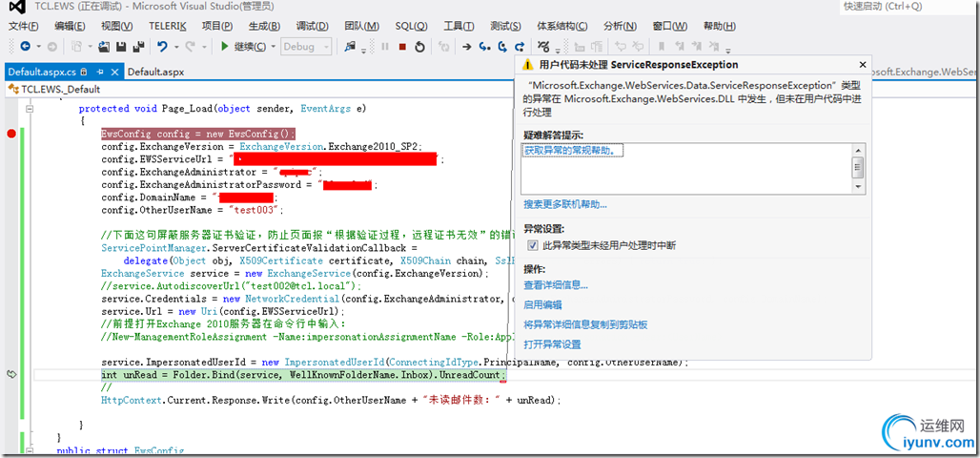Click the troubleshooting tips scrollbar down arrow
This screenshot has height=458, width=980.
[x=858, y=186]
